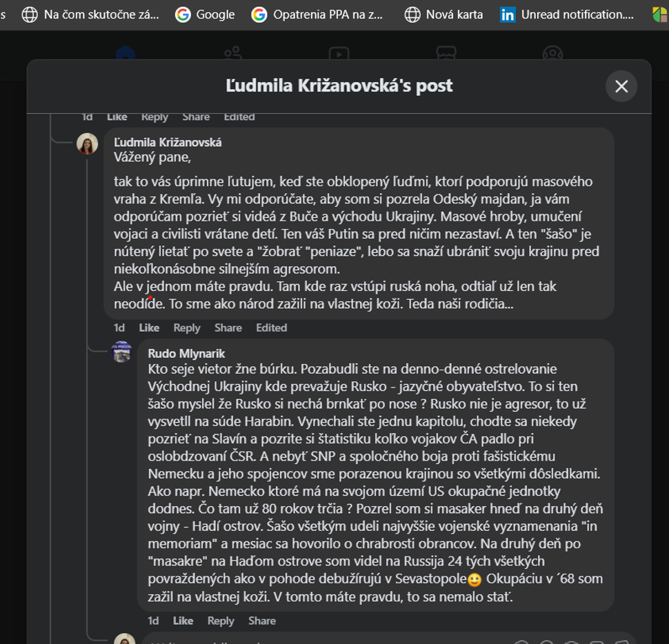Close Ľudmila Križanovská's post dialog
The width and height of the screenshot is (669, 644).
coord(621,86)
